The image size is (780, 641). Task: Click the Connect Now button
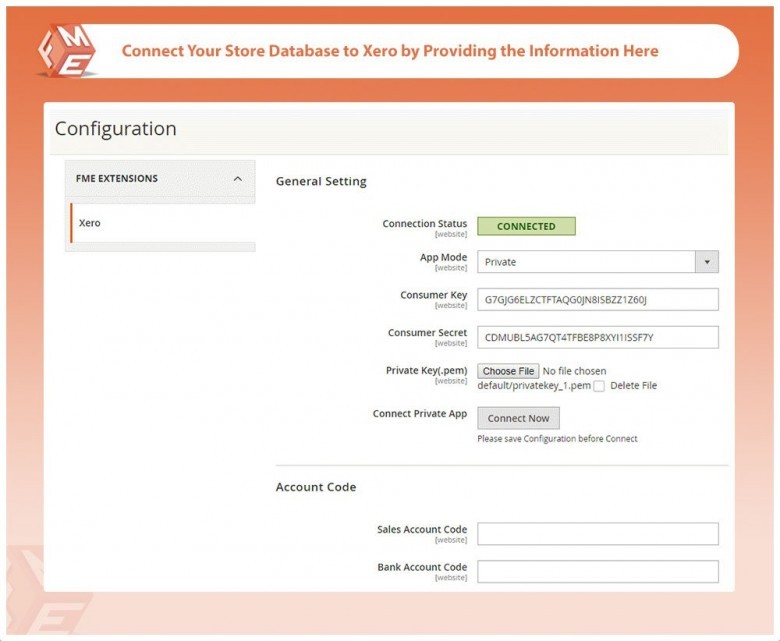click(x=518, y=418)
